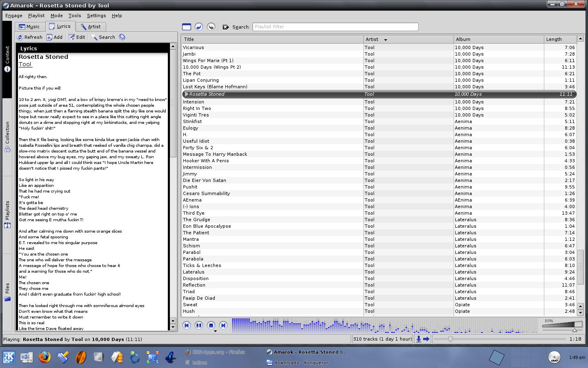Switch to the Lyrics tab
This screenshot has width=588, height=368.
(60, 26)
